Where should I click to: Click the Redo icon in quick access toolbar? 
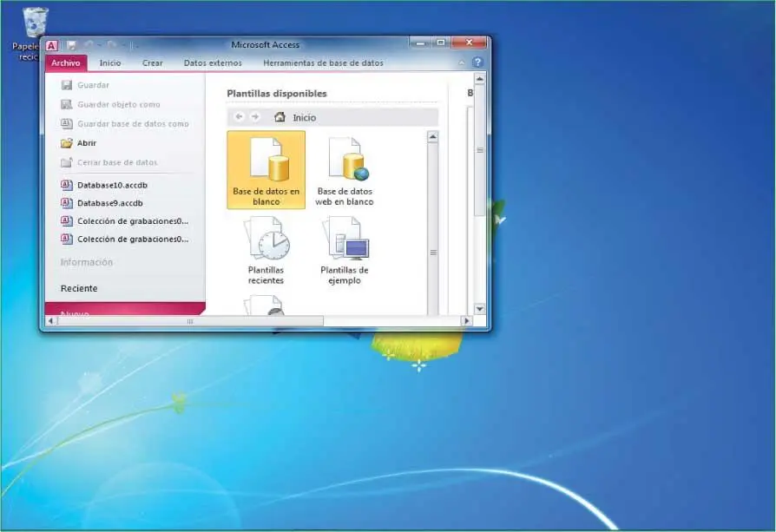coord(112,45)
